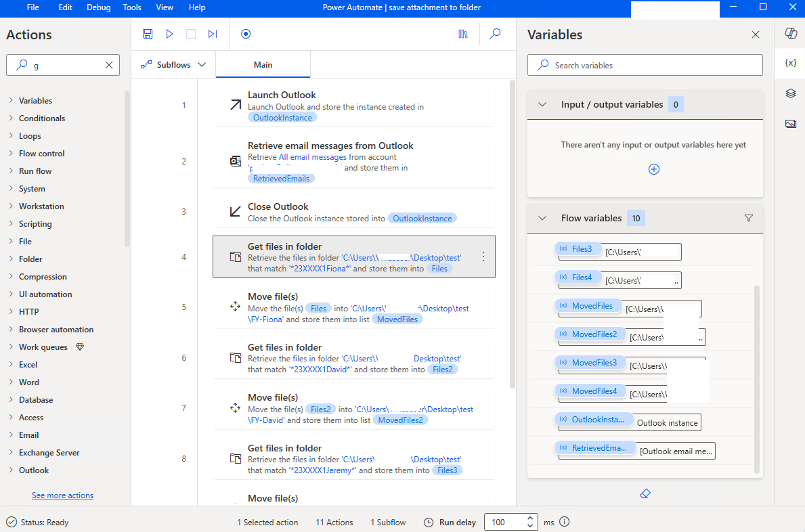
Task: Save the flow
Action: click(148, 33)
